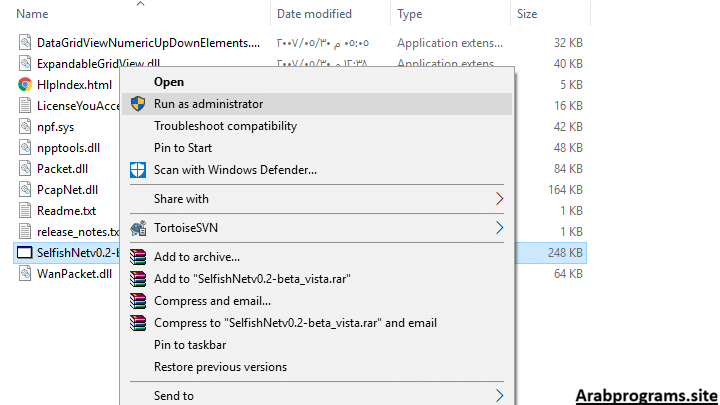The image size is (720, 405).
Task: Sort files by Date modified column header
Action: [314, 14]
